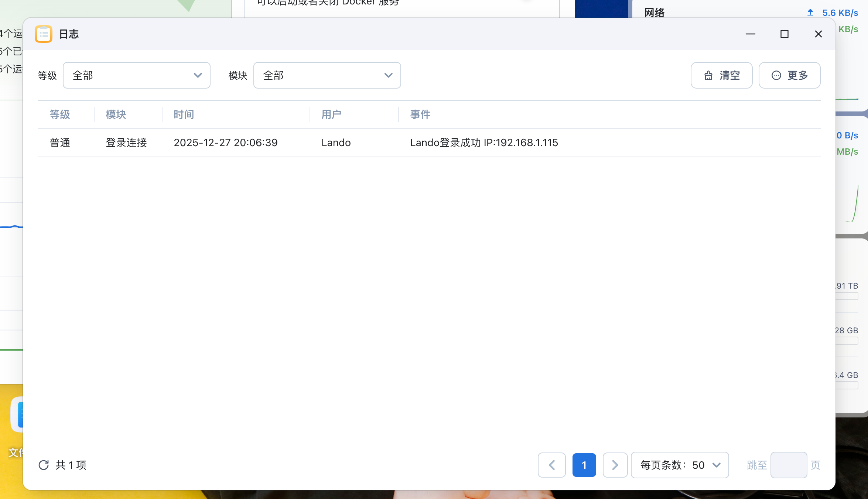
Task: Maximize the log window
Action: (785, 34)
